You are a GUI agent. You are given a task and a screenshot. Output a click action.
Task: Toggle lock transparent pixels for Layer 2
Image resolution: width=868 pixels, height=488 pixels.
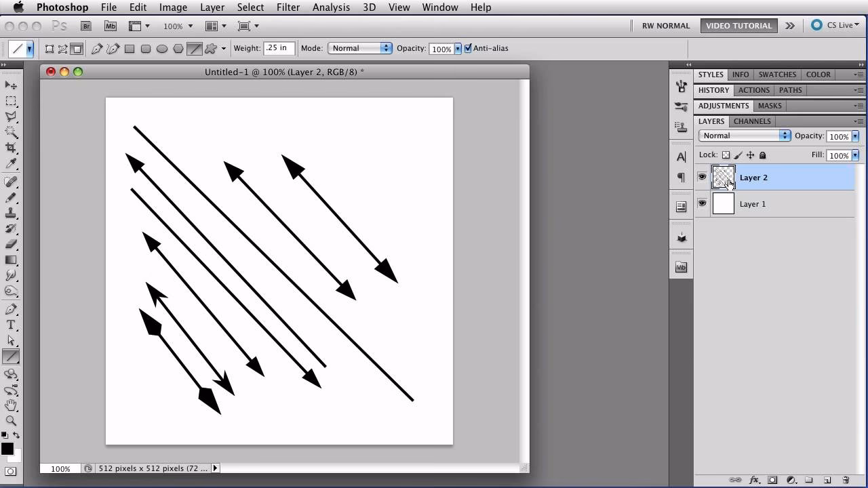725,155
